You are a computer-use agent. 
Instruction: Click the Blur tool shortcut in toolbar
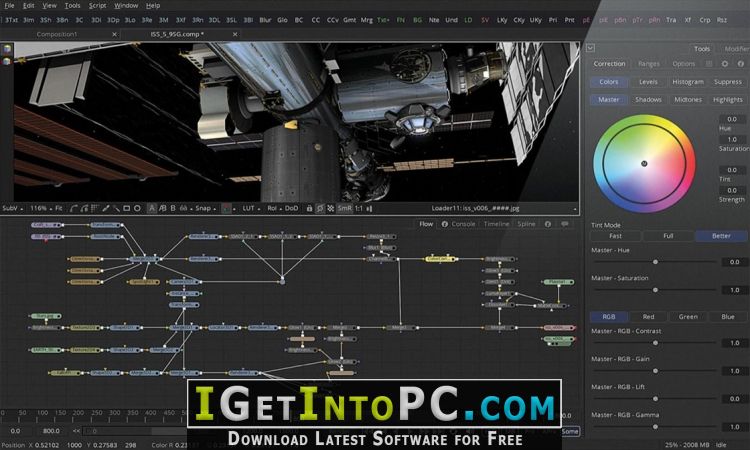pyautogui.click(x=265, y=20)
